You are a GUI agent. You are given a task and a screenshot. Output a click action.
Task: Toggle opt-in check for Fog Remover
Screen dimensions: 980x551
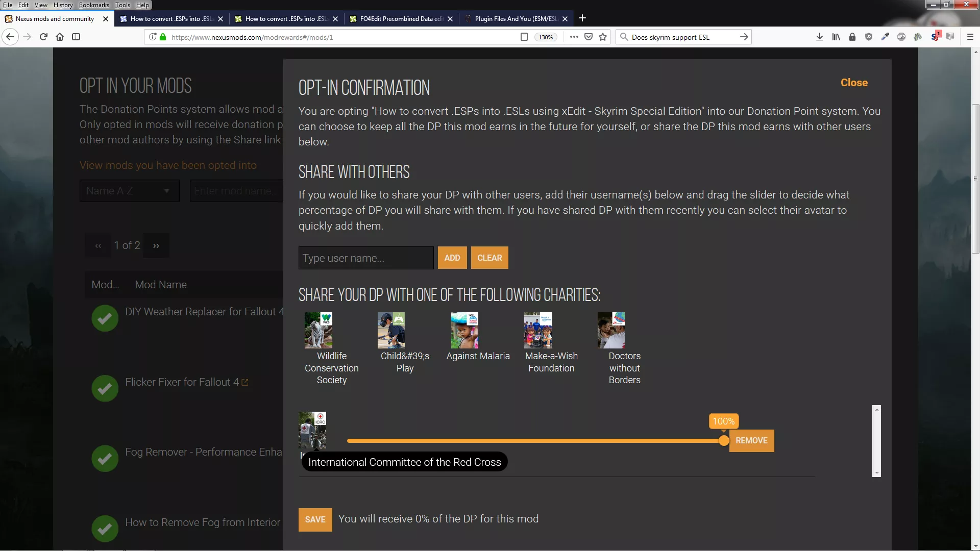pos(105,459)
